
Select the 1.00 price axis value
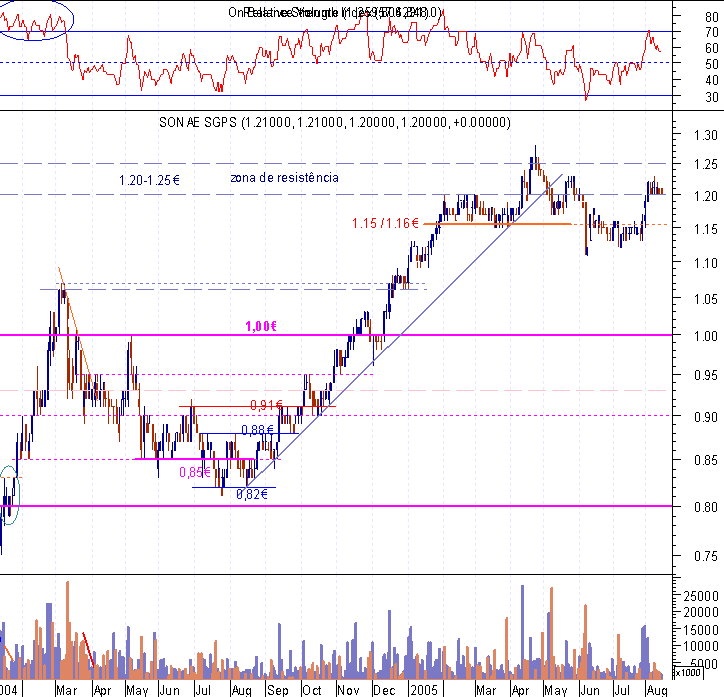pos(706,336)
